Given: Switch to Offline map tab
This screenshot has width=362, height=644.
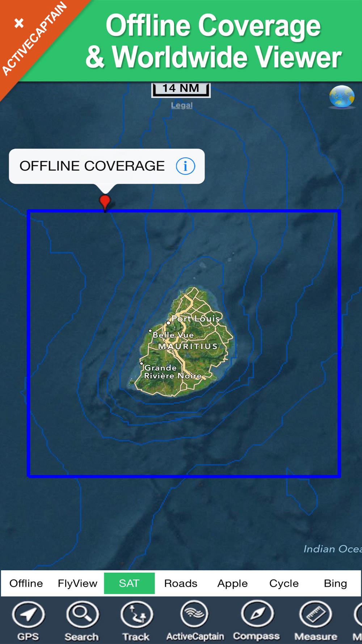Looking at the screenshot, I should 26,583.
